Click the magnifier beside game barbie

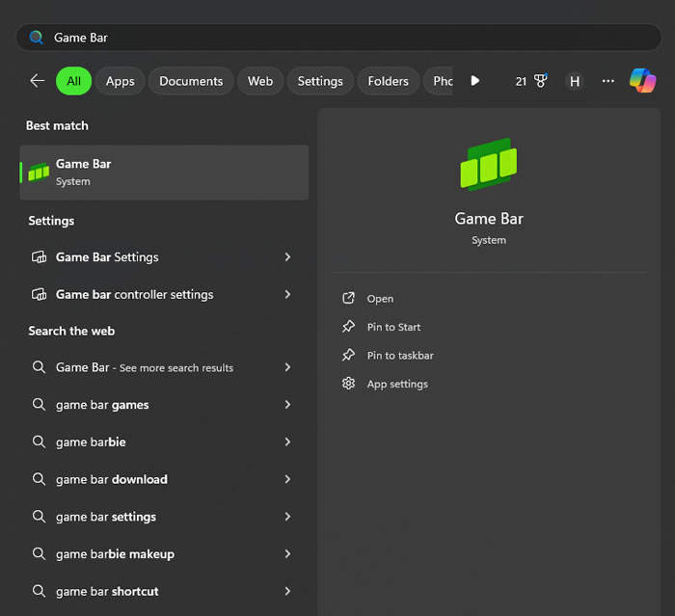pos(39,442)
